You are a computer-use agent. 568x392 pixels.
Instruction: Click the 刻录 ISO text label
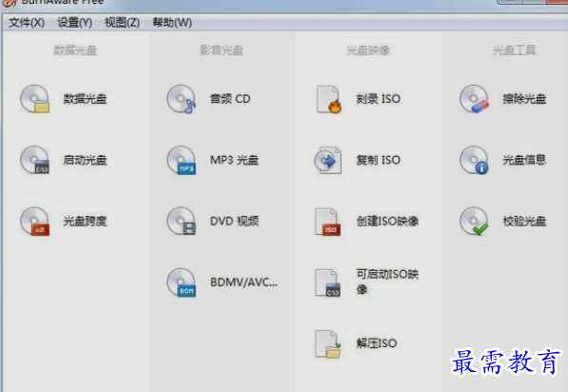pos(378,99)
